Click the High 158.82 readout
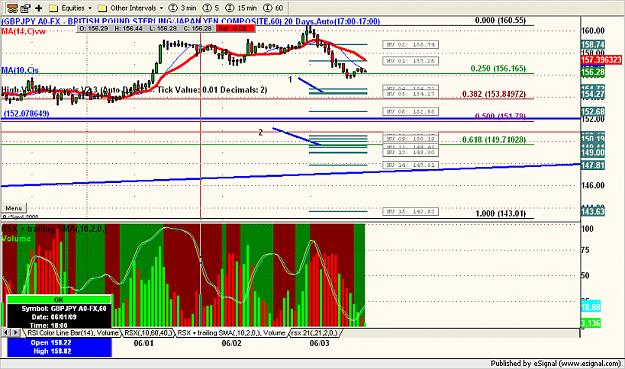 [x=52, y=351]
